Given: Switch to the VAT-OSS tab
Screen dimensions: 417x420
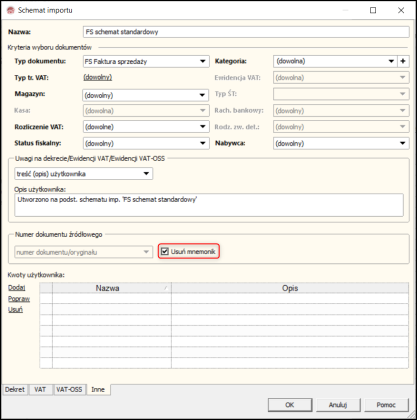Looking at the screenshot, I should click(69, 389).
